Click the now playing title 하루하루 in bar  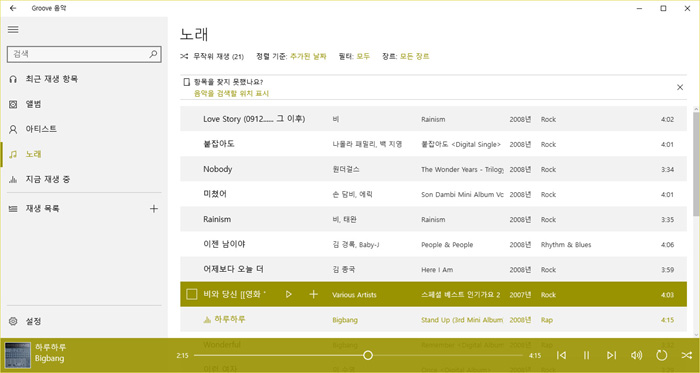point(50,347)
